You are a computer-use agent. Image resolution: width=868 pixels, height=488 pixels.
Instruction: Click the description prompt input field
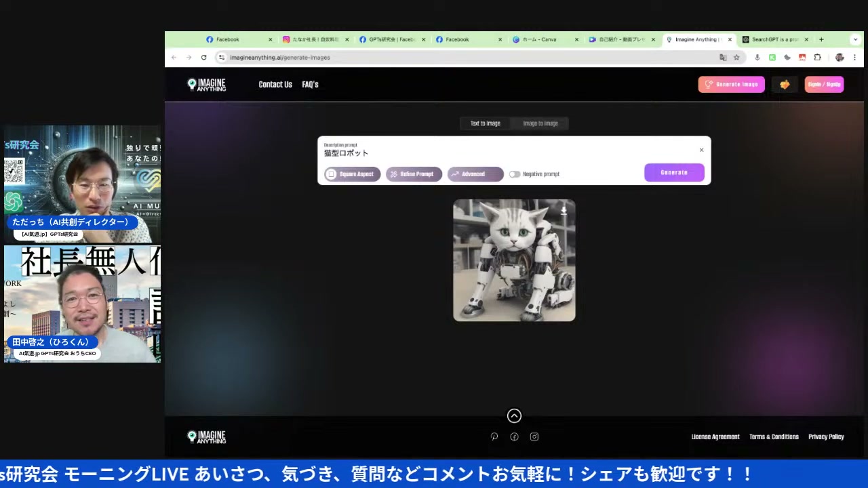tap(509, 153)
